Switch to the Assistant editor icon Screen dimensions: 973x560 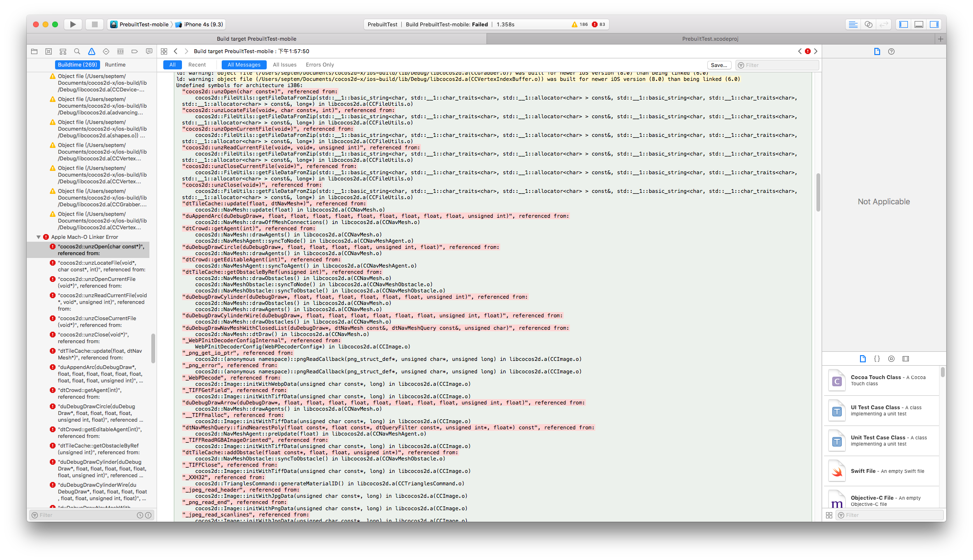tap(868, 24)
